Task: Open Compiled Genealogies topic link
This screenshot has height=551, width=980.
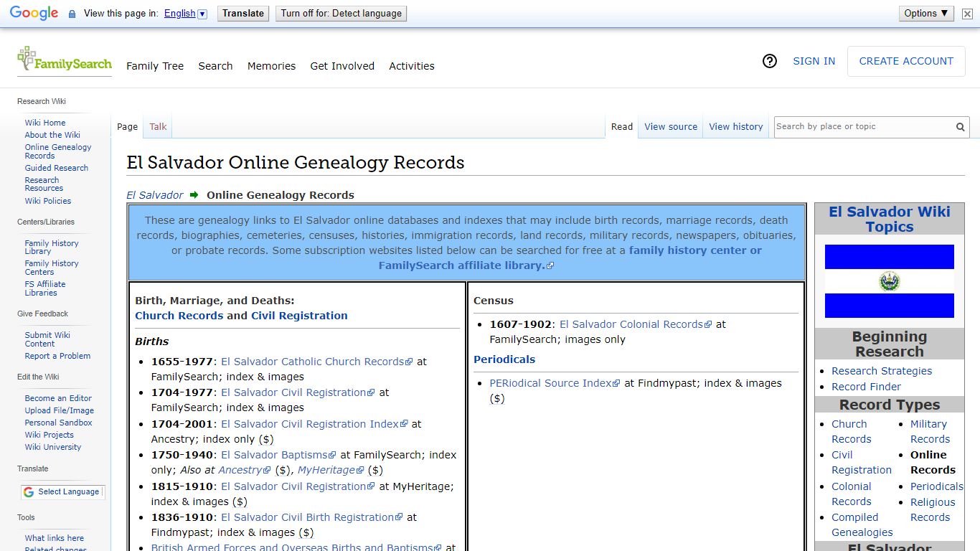Action: 862,525
